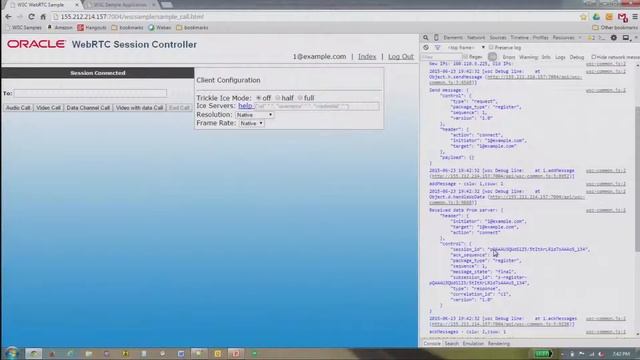Open the Ice Servers help link
The width and height of the screenshot is (640, 360).
click(x=245, y=106)
